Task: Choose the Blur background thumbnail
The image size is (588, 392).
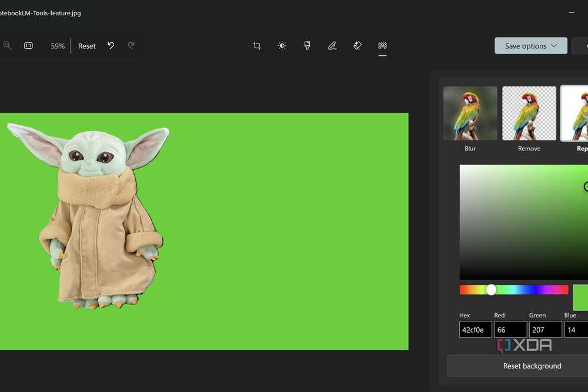Action: tap(470, 113)
